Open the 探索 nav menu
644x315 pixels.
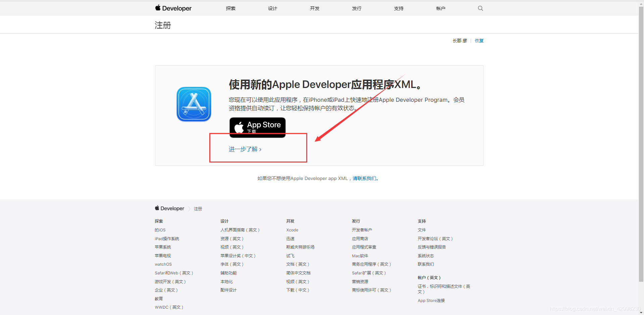[x=231, y=8]
